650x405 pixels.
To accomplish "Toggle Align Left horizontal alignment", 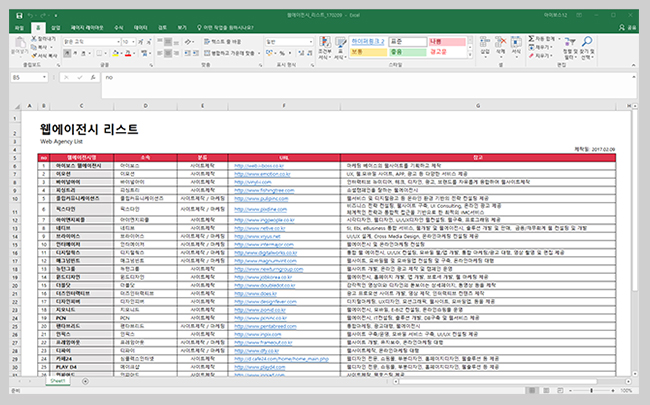I will tap(160, 53).
